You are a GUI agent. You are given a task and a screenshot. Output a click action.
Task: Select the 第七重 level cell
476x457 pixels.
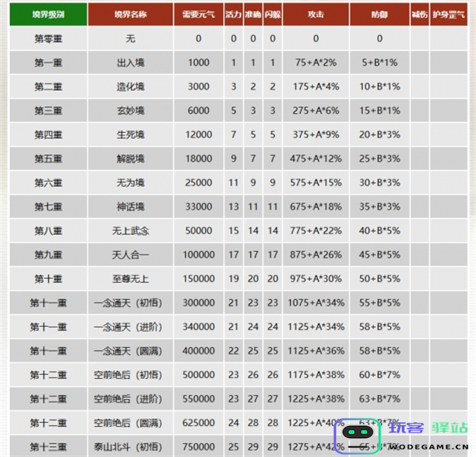pyautogui.click(x=49, y=207)
